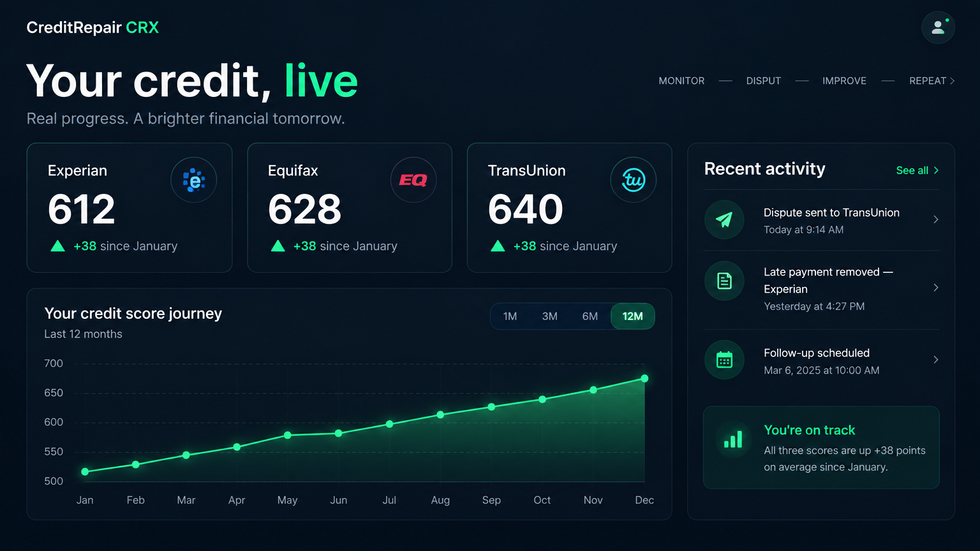The width and height of the screenshot is (980, 551).
Task: Click the Experian score 612
Action: point(82,209)
